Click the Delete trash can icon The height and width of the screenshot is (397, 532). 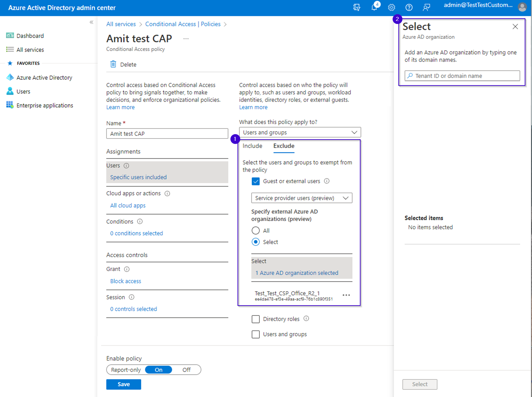pos(113,64)
